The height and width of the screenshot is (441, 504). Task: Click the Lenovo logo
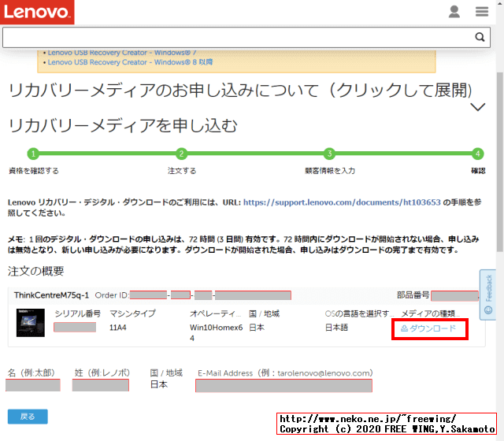[37, 12]
